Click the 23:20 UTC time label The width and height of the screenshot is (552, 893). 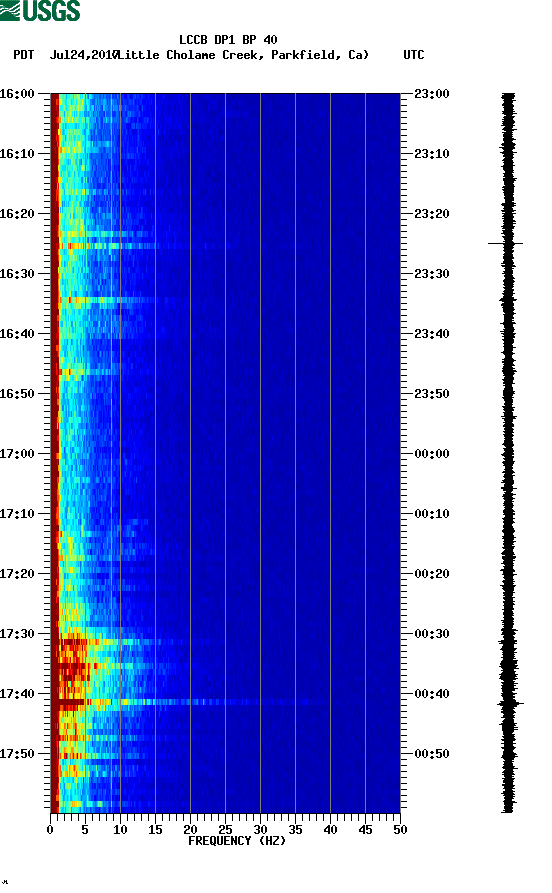point(432,214)
